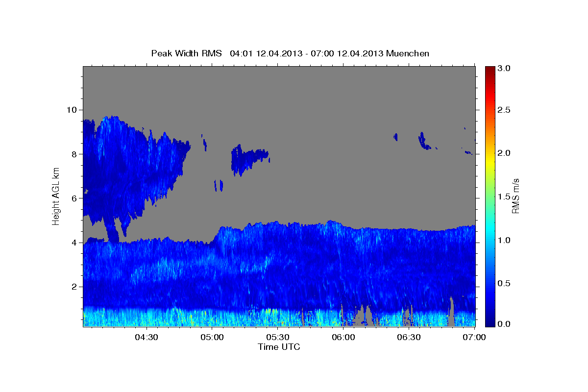The width and height of the screenshot is (588, 392).
Task: Click the 06:30 time tick label
Action: point(409,338)
